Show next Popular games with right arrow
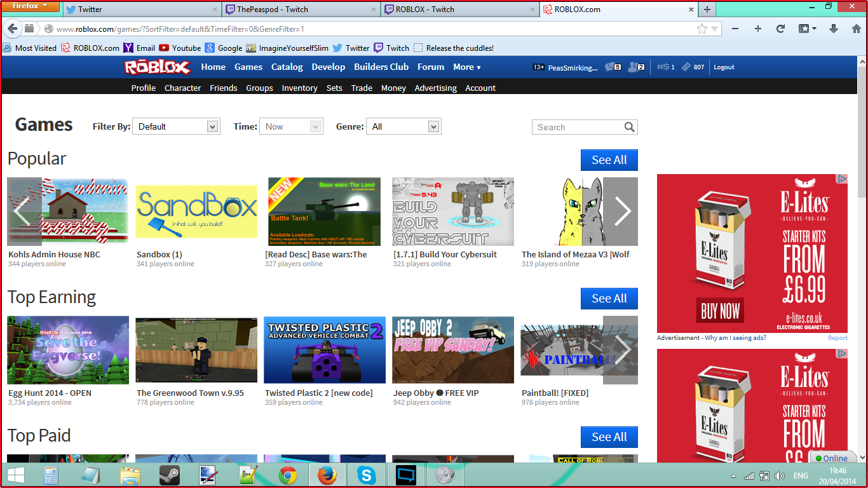868x488 pixels. click(621, 212)
